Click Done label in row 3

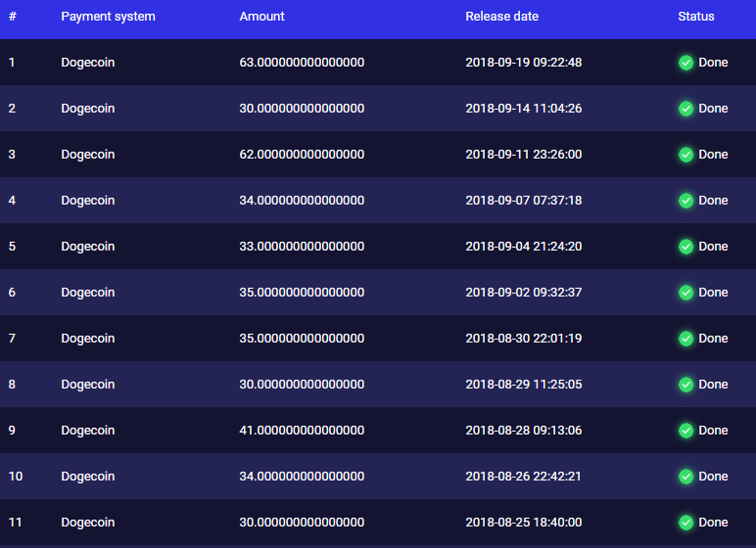coord(713,155)
